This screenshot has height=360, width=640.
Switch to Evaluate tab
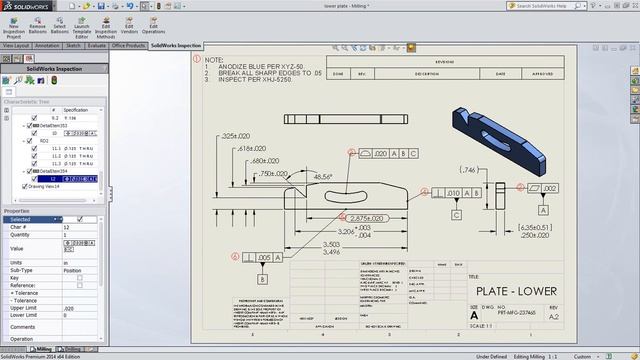click(97, 46)
